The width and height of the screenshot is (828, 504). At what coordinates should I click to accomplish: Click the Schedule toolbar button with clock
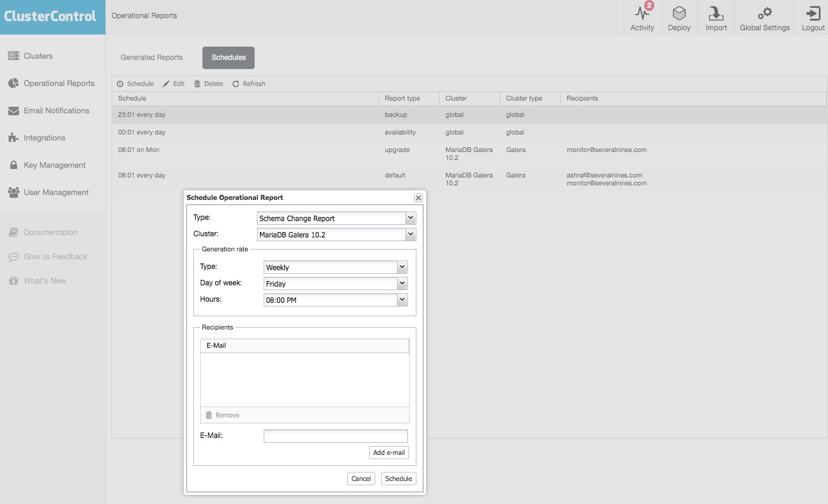[x=135, y=84]
